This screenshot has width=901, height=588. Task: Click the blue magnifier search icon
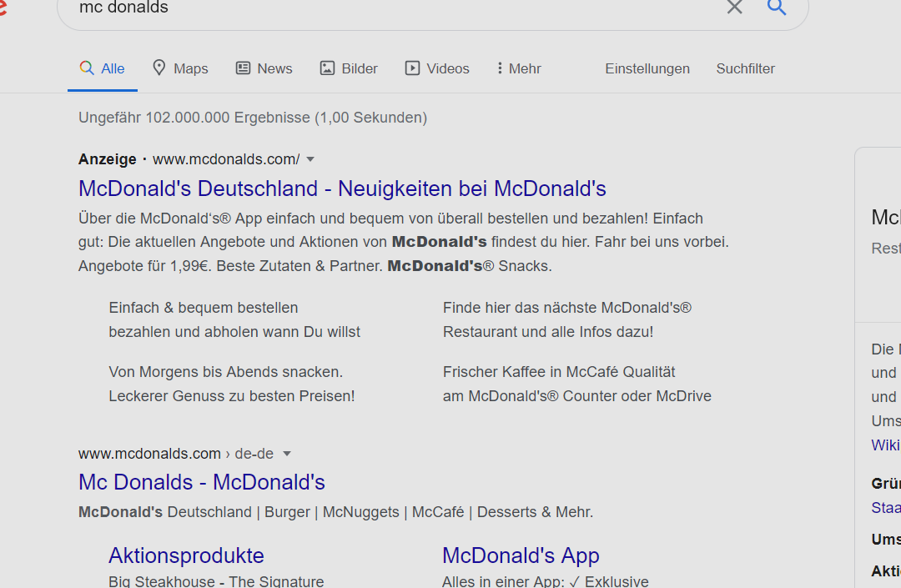[x=777, y=7]
